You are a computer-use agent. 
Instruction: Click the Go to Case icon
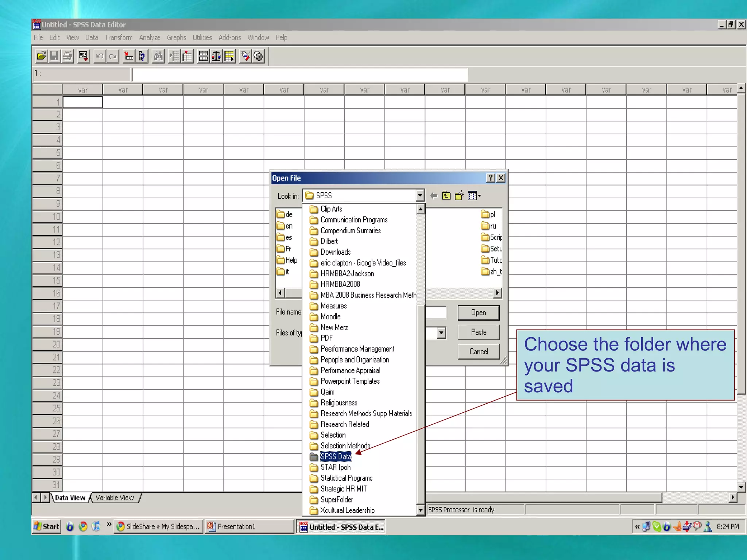129,56
